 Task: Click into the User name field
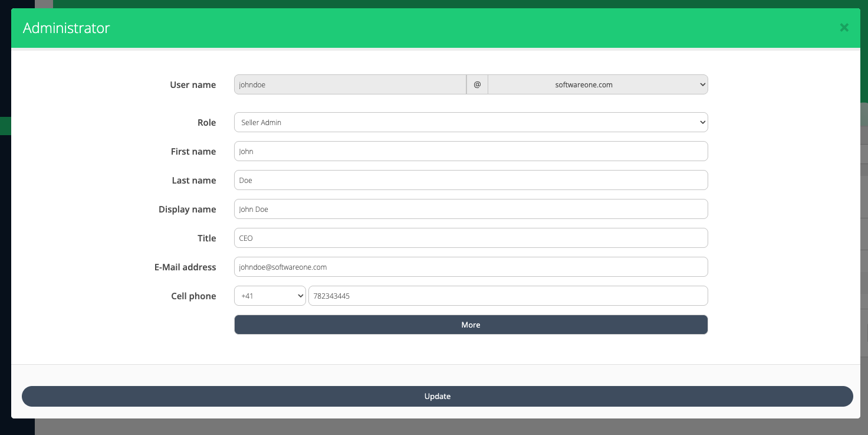(x=350, y=84)
